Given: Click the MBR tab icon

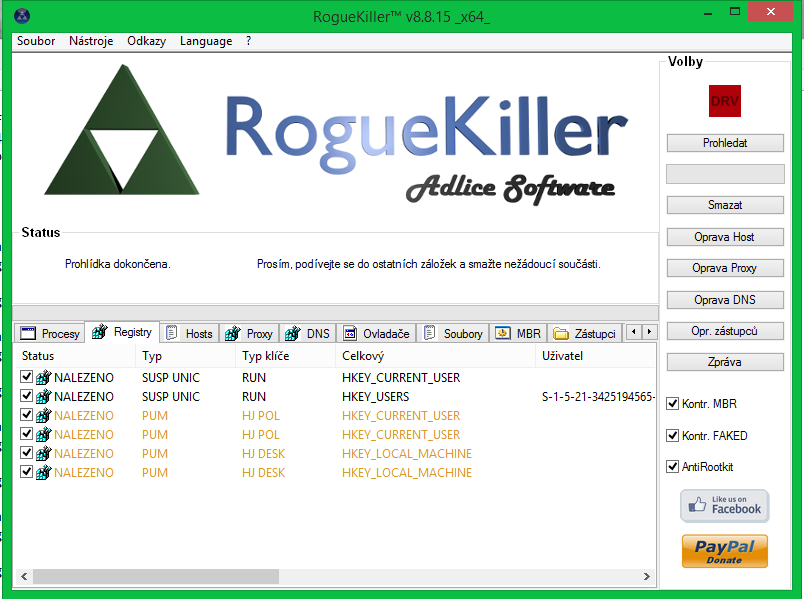Looking at the screenshot, I should (502, 333).
